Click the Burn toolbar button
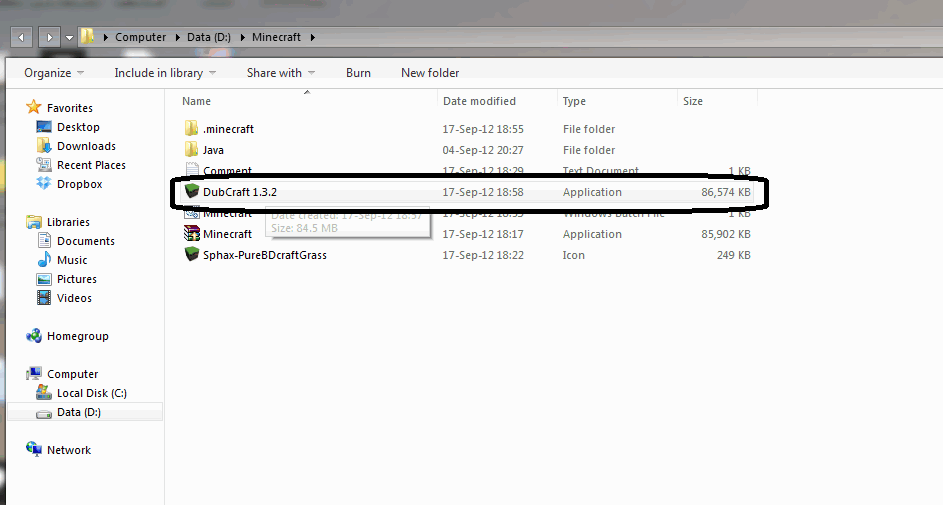 coord(358,73)
